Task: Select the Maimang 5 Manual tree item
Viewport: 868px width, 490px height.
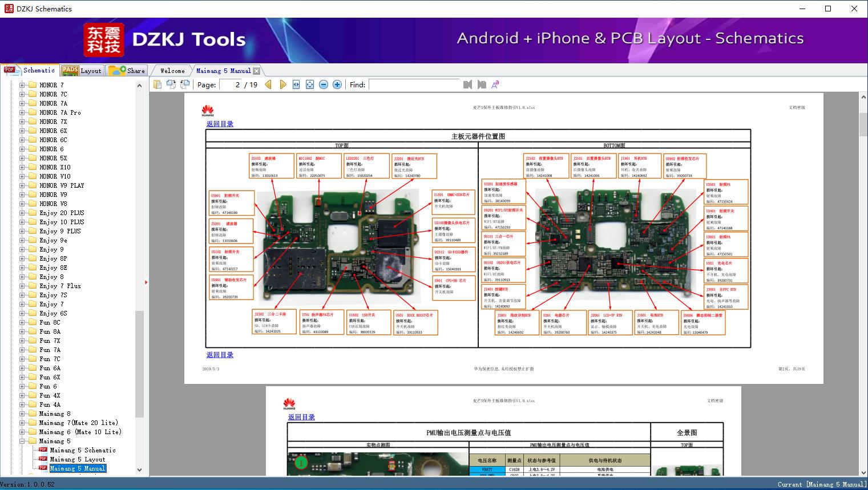Action: tap(78, 468)
